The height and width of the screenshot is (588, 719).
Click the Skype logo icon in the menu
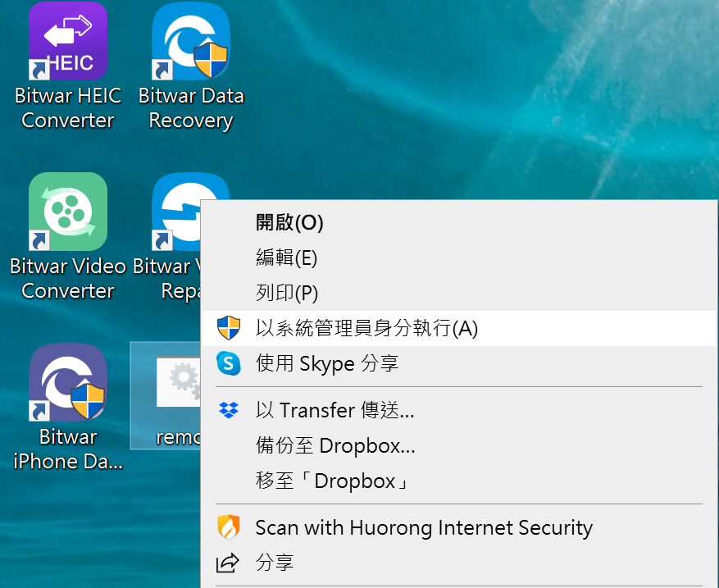click(x=229, y=364)
